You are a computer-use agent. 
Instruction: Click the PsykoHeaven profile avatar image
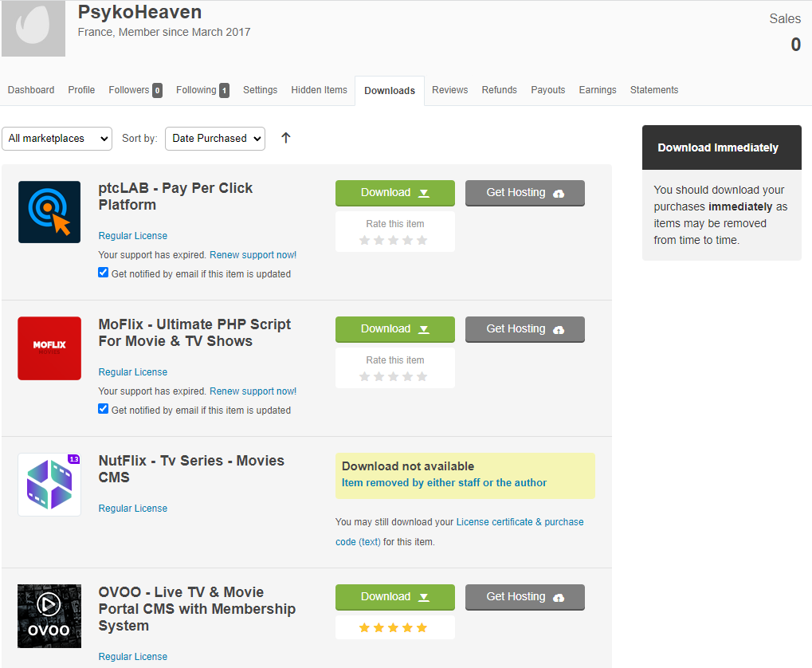click(33, 28)
